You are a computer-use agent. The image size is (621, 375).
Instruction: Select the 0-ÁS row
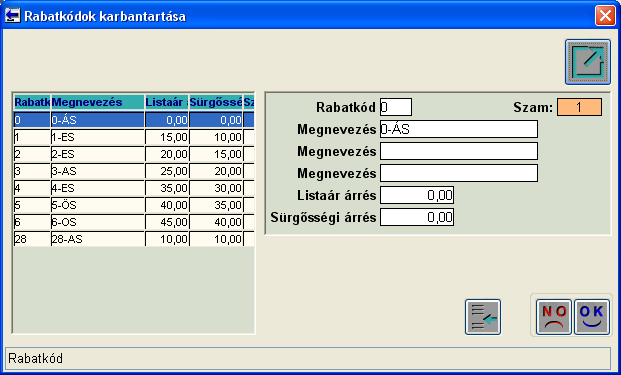[134, 120]
